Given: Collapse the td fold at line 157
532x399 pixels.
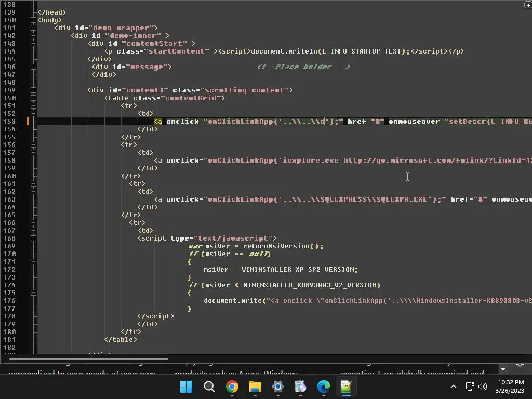Looking at the screenshot, I should pyautogui.click(x=33, y=153).
